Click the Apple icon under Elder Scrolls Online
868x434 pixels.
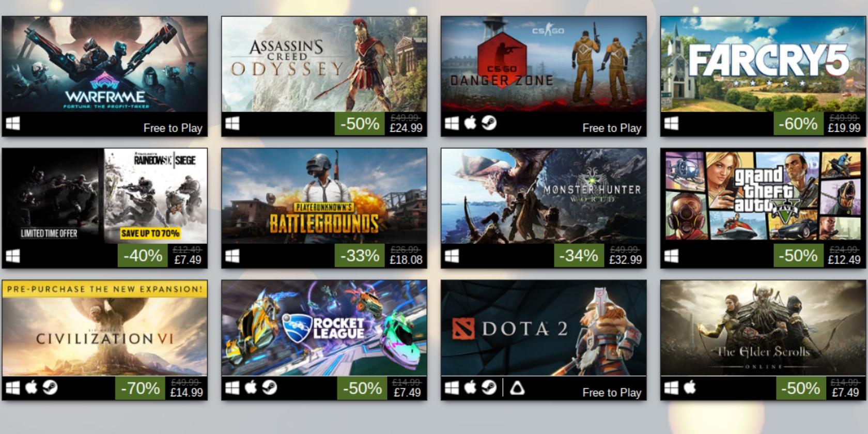point(690,388)
